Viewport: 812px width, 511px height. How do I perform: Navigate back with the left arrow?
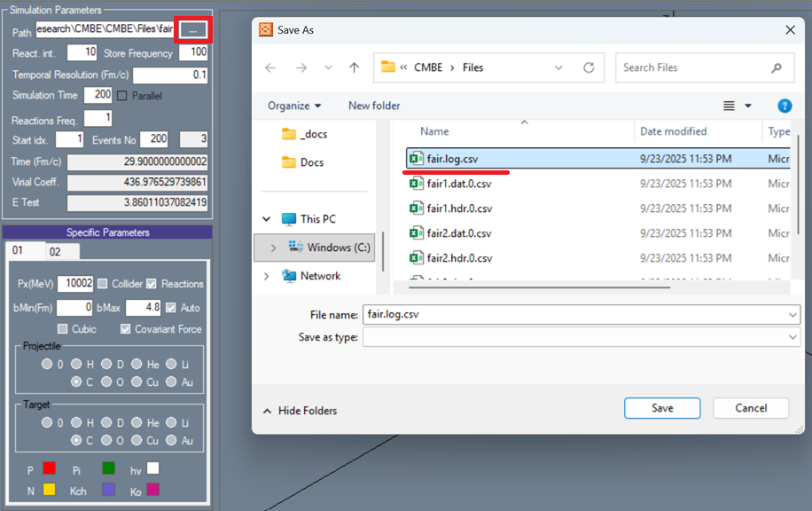click(x=270, y=67)
